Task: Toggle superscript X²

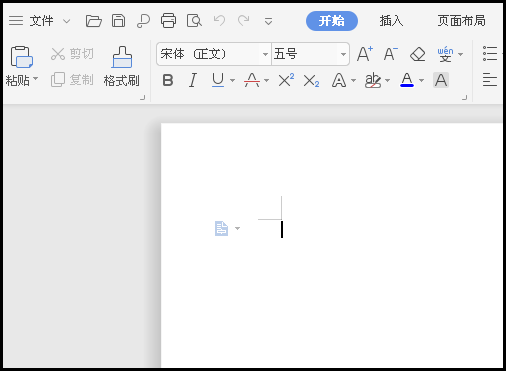Action: 286,80
